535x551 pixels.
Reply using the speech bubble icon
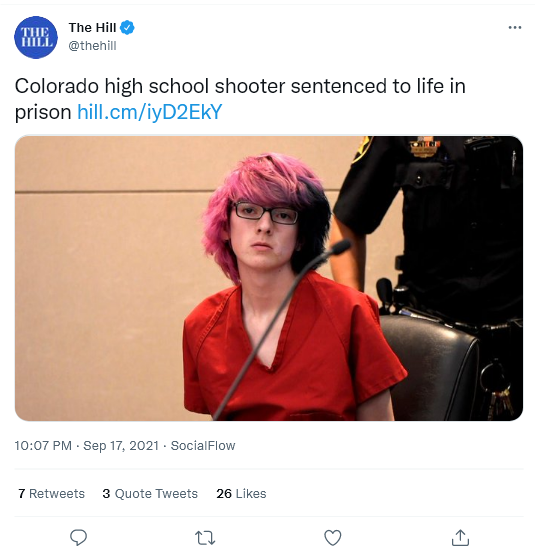tap(78, 537)
